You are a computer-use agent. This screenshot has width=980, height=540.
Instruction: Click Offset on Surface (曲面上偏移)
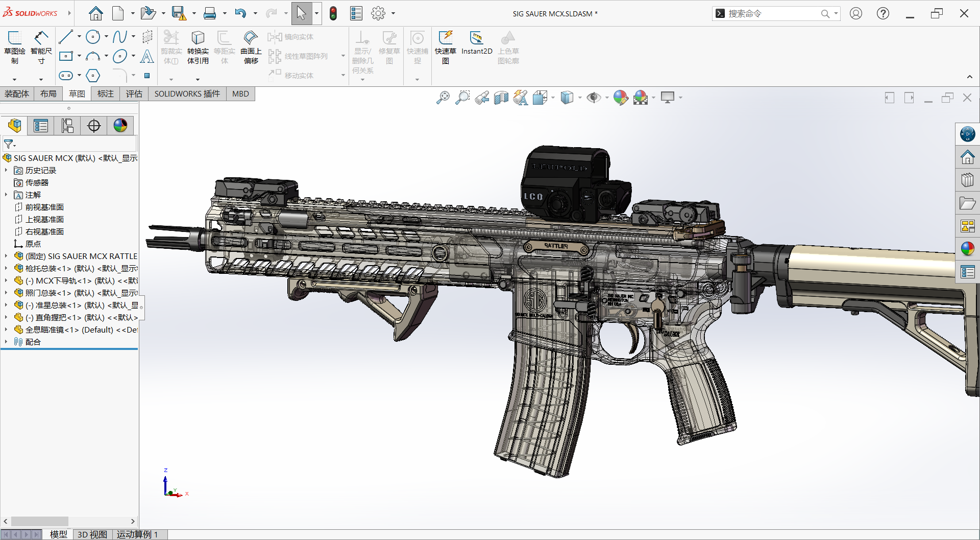pyautogui.click(x=251, y=47)
